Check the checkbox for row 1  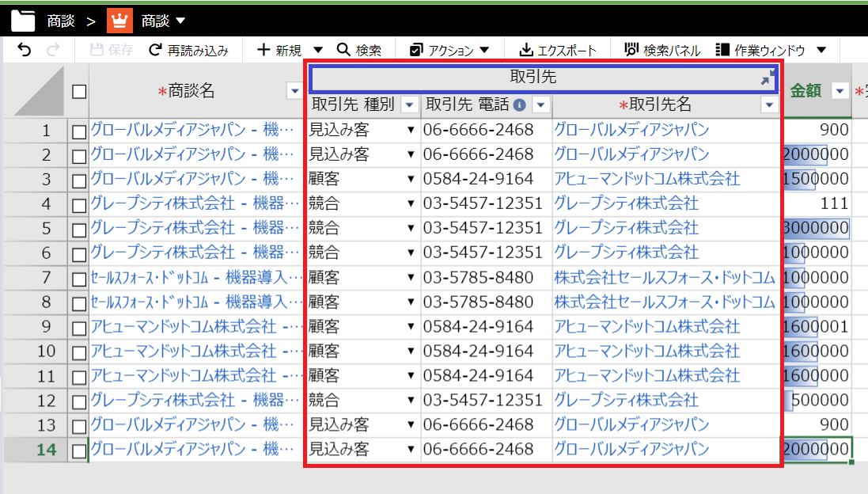79,131
